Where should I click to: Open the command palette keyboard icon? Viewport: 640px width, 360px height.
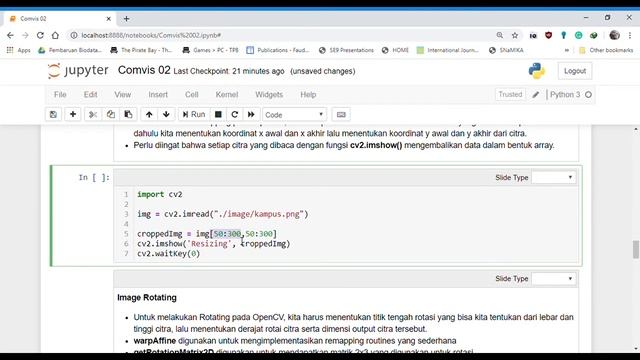coord(341,115)
